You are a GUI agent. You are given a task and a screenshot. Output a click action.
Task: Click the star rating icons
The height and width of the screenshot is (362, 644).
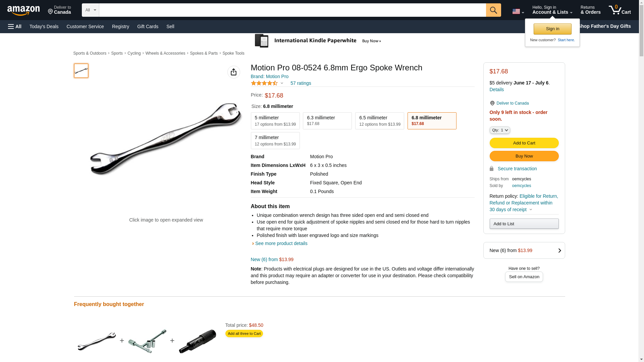[x=264, y=83]
